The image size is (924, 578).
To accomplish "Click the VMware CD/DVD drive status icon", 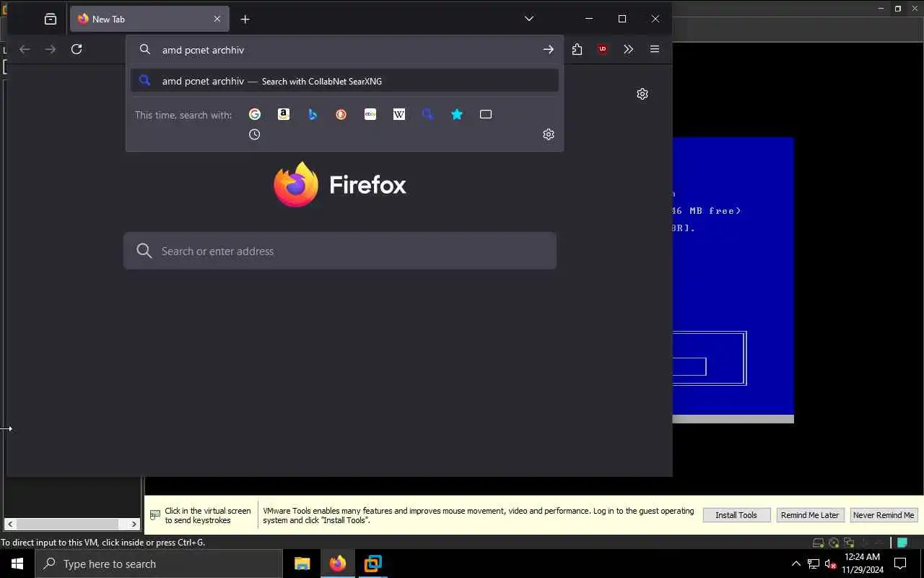I will click(834, 543).
